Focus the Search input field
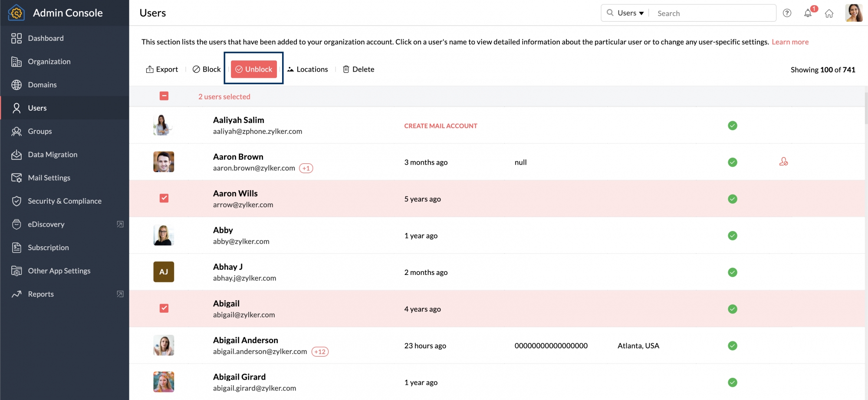The image size is (868, 400). click(x=714, y=13)
